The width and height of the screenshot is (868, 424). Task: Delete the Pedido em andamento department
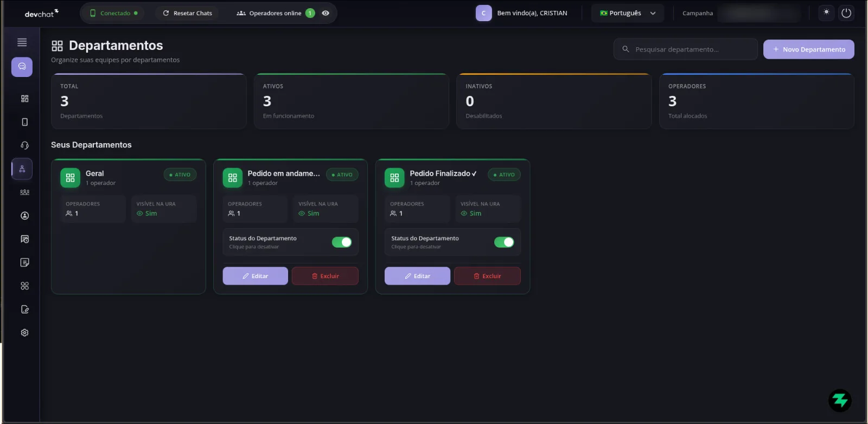325,276
